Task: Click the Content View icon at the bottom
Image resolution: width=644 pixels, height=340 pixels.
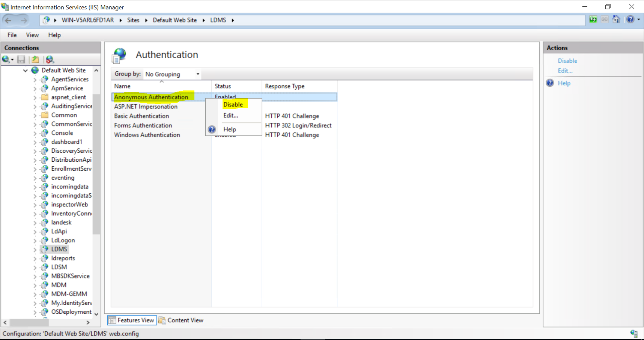Action: (x=162, y=320)
